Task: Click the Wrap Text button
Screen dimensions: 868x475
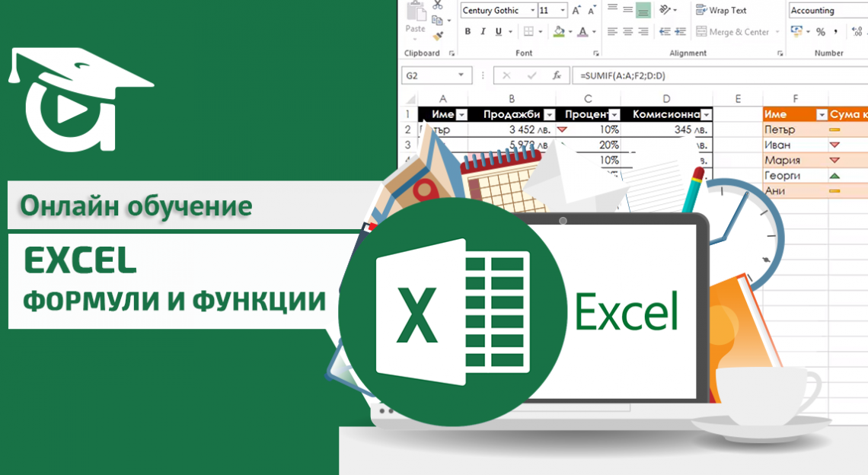Action: (x=721, y=10)
